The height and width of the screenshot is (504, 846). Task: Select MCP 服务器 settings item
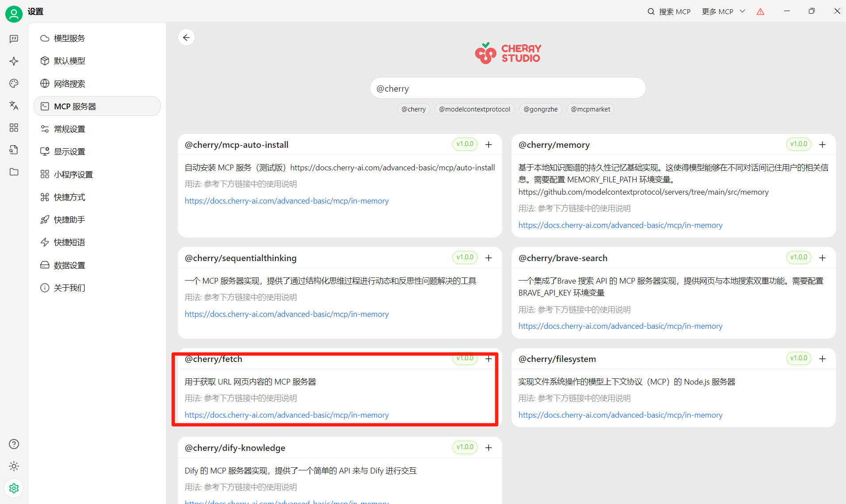click(x=97, y=106)
